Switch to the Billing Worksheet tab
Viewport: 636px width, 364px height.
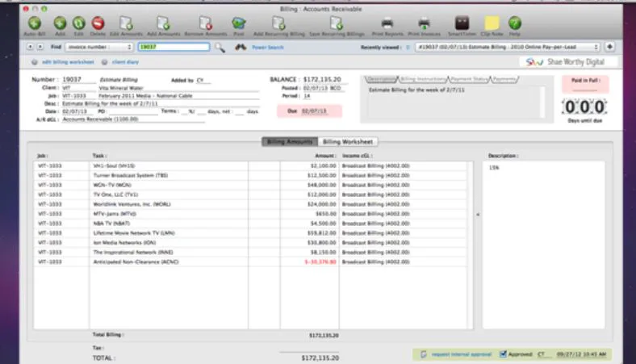pos(348,141)
